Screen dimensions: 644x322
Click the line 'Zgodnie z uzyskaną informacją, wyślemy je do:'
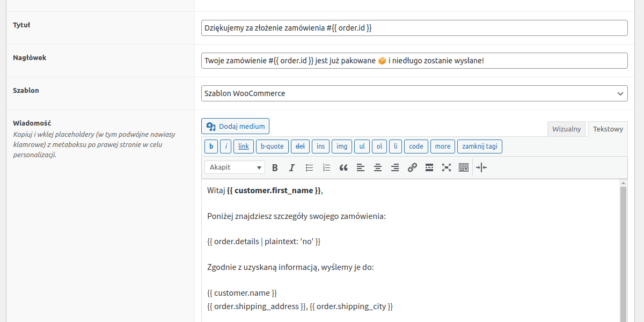[290, 267]
